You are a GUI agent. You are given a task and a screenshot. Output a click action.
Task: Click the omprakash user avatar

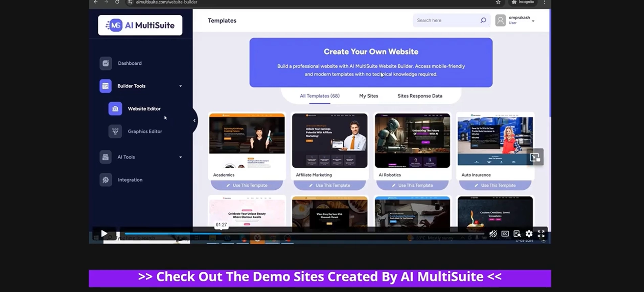(x=501, y=20)
